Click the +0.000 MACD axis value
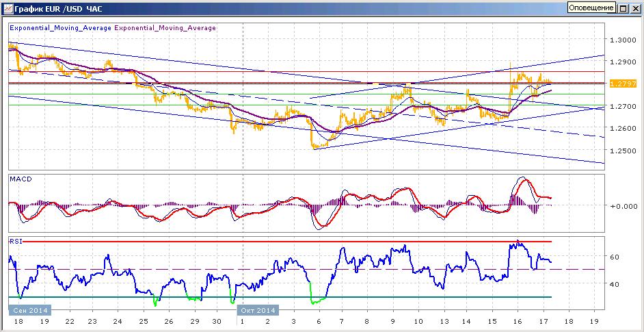 pos(623,205)
